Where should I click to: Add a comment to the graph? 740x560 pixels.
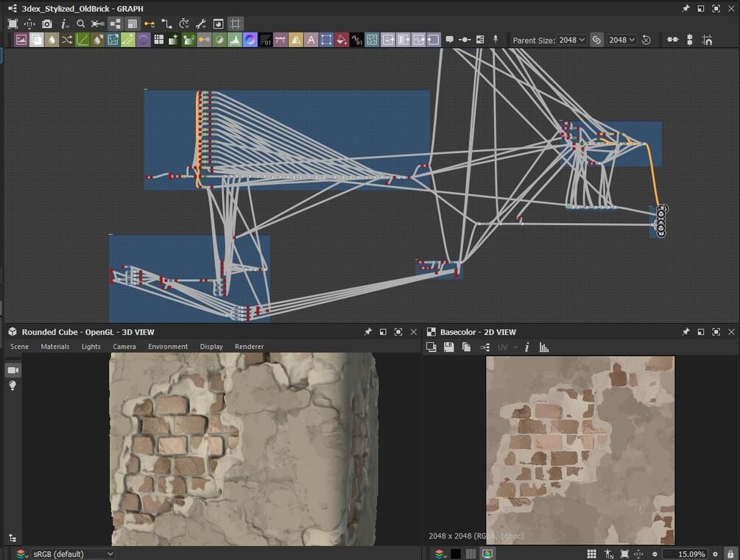449,40
